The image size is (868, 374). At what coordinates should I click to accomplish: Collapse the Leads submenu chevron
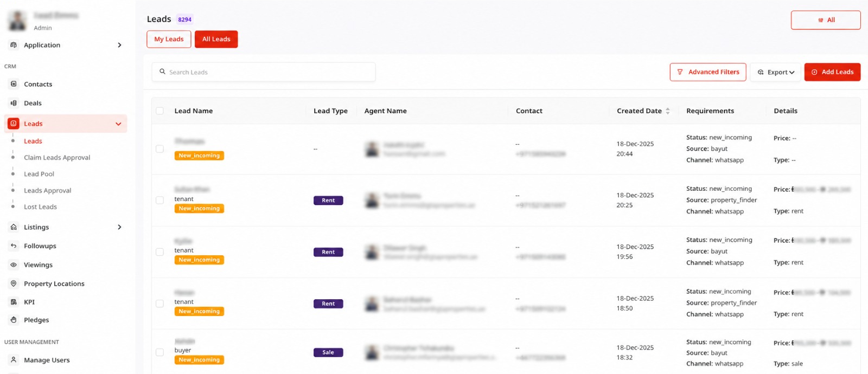point(118,124)
